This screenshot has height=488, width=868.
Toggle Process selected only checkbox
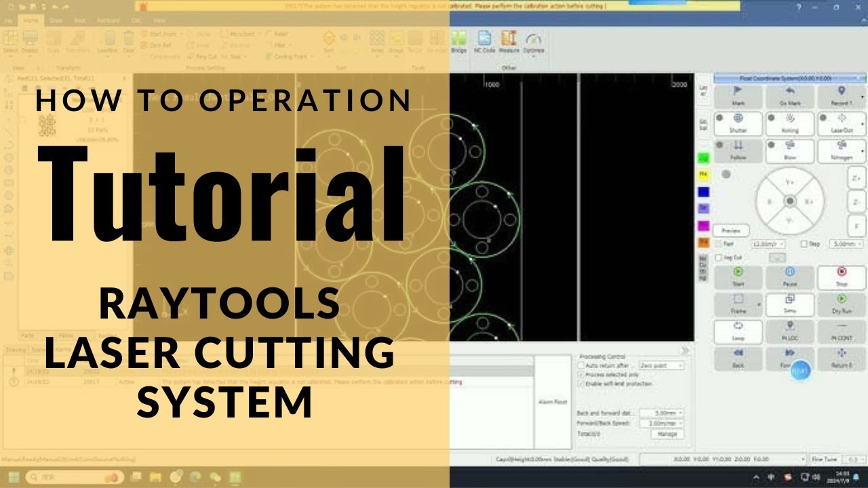580,375
